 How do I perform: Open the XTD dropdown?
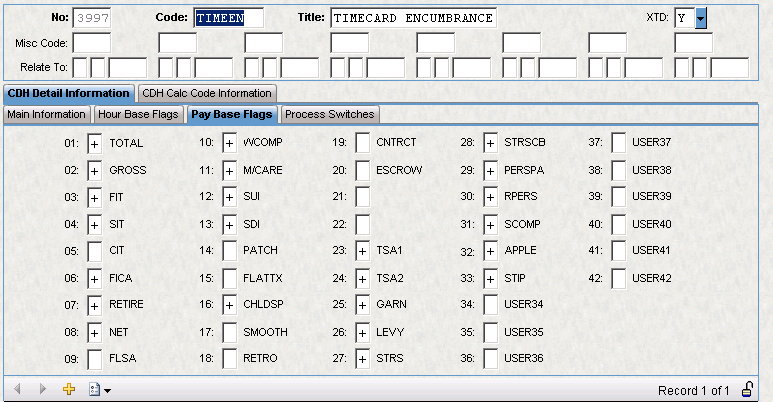pyautogui.click(x=701, y=18)
